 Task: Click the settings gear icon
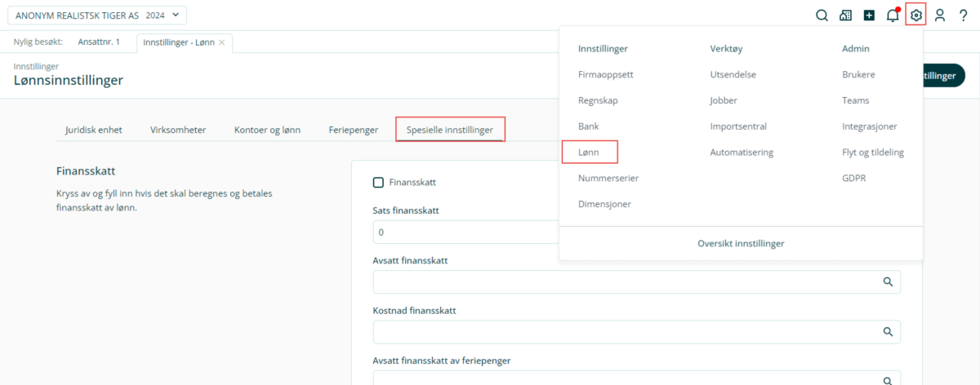pyautogui.click(x=916, y=15)
